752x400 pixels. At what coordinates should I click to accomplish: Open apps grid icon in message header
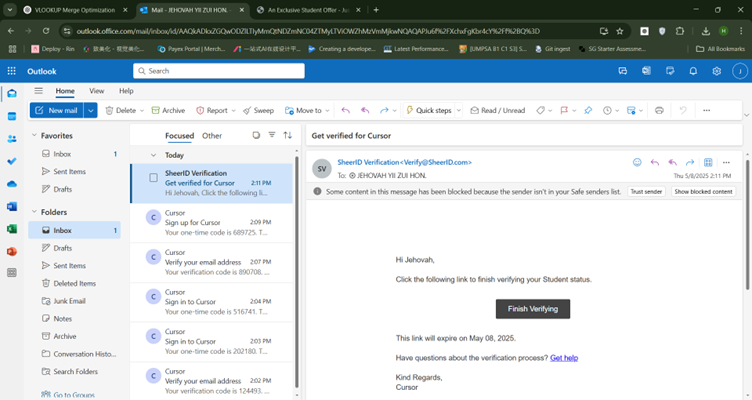(708, 162)
